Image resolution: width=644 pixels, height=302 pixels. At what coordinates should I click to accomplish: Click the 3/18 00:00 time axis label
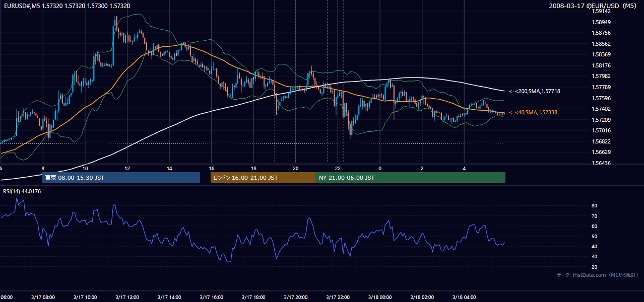[379, 297]
